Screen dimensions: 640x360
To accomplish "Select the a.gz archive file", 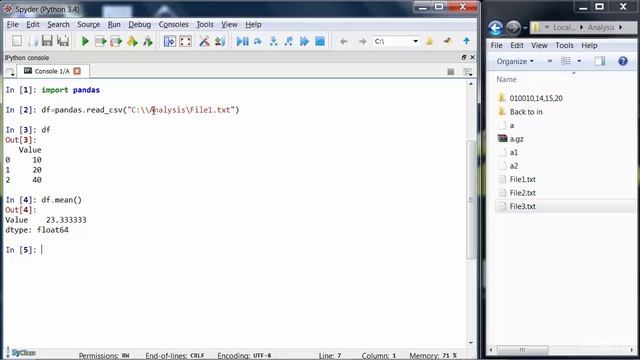I will [516, 139].
